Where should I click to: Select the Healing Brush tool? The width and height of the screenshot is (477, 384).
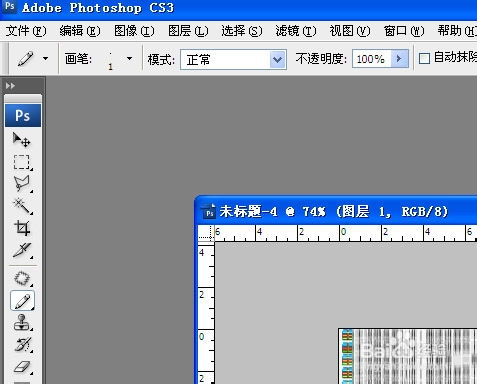(22, 278)
